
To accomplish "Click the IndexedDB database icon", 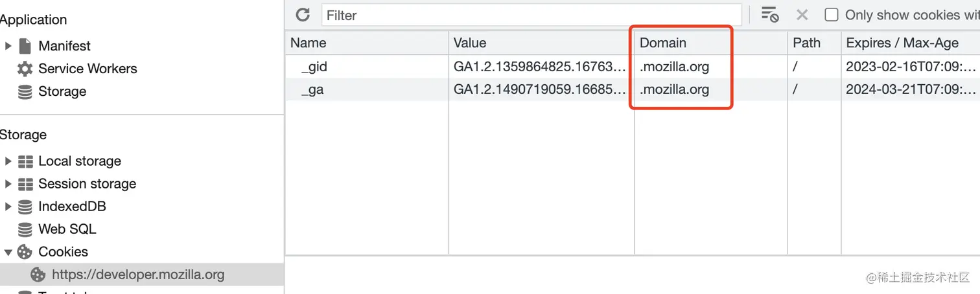I will click(25, 207).
